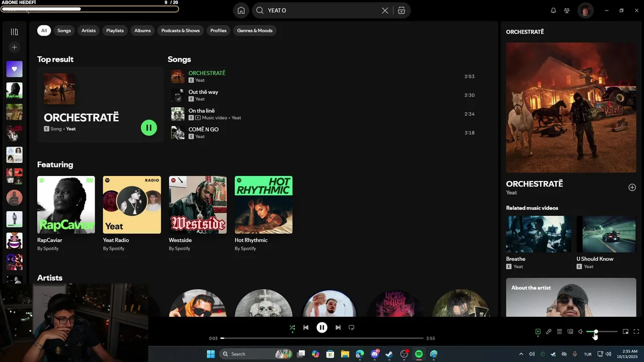
Task: Filter results by Podcasts & Shows
Action: tap(181, 31)
